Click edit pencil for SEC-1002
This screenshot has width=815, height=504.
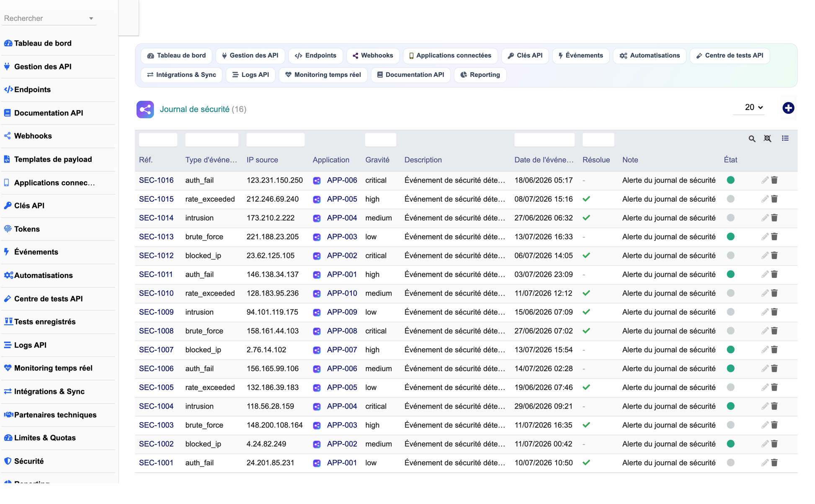(765, 444)
